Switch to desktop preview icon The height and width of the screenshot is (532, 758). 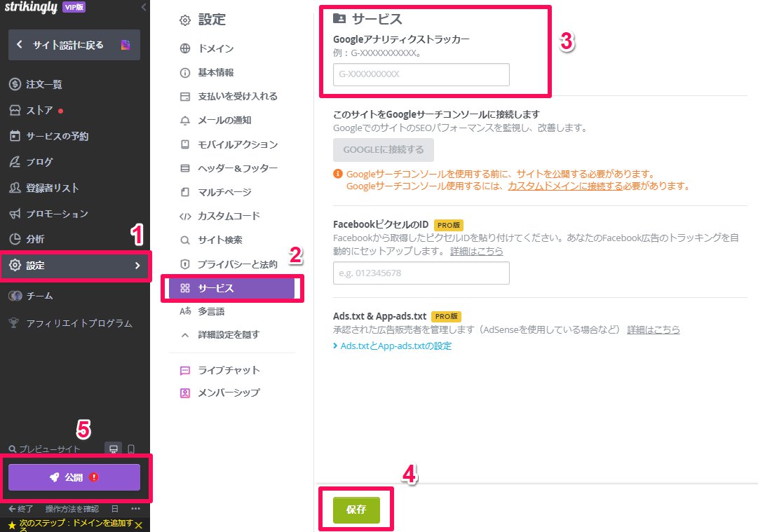(x=114, y=449)
